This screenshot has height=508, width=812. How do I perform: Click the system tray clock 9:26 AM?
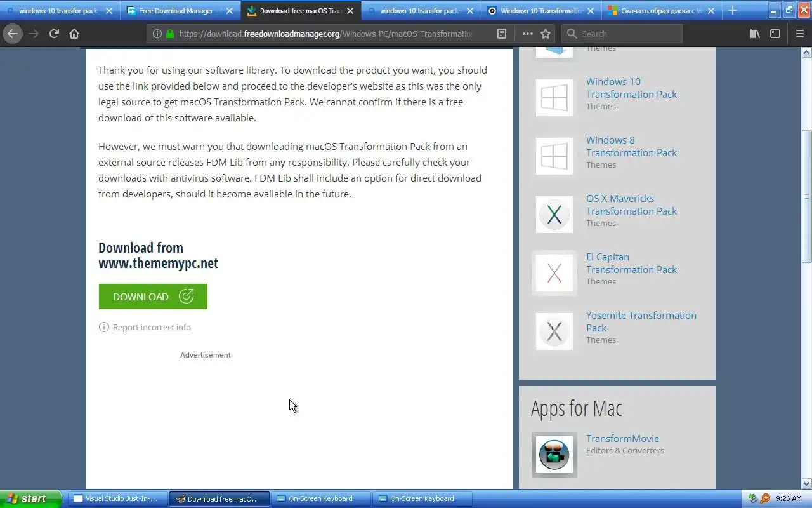(789, 498)
